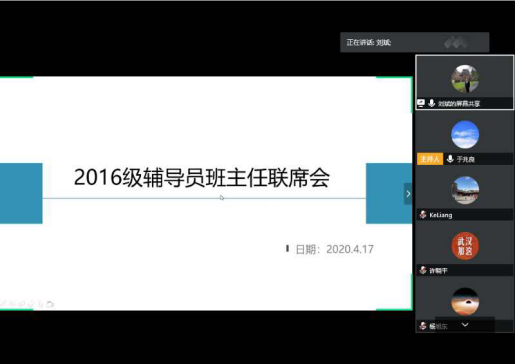
Task: Click the muted mic icon on the bottom participant tile
Action: tap(423, 326)
